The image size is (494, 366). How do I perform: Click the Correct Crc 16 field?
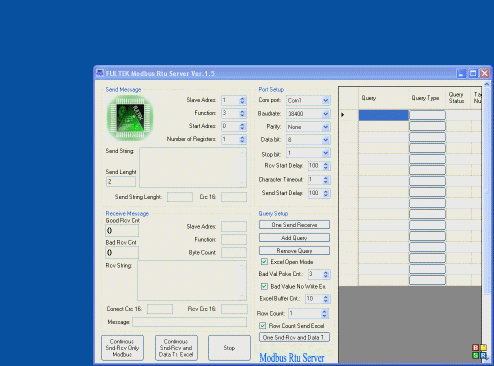pos(160,309)
